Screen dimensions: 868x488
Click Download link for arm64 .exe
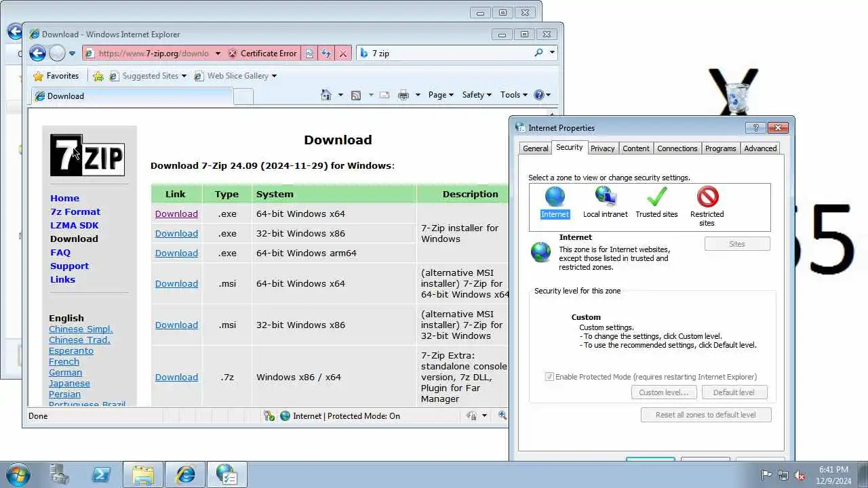point(176,253)
